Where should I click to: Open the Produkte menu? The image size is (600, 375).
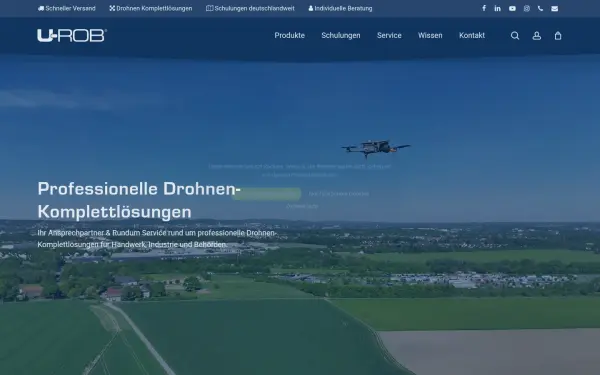coord(290,35)
